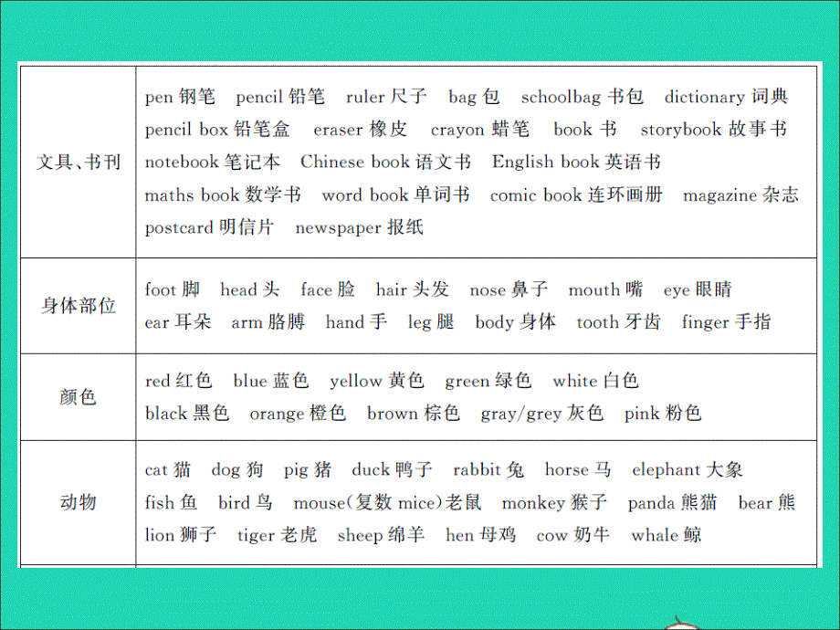840x630 pixels.
Task: Click "pink 粉色" at the end of colors
Action: coord(663,414)
